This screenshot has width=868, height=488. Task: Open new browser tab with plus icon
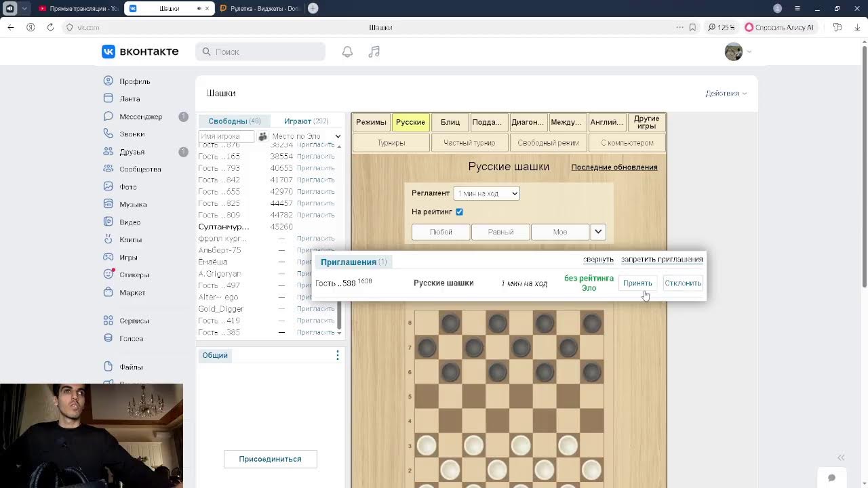[313, 8]
